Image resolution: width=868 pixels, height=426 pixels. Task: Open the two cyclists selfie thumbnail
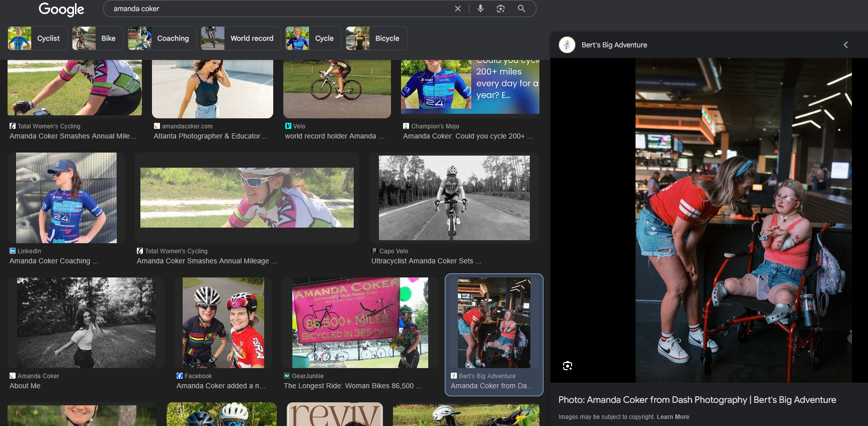click(223, 323)
